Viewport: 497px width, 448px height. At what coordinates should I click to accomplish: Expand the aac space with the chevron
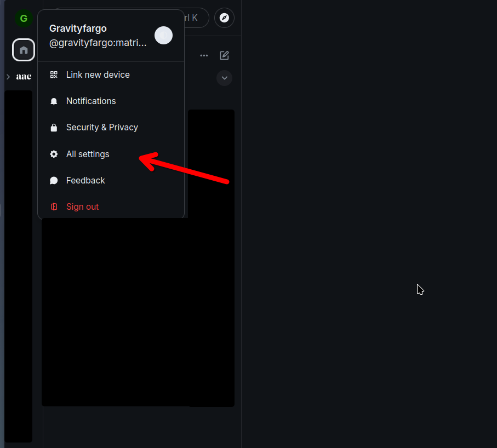pyautogui.click(x=8, y=77)
